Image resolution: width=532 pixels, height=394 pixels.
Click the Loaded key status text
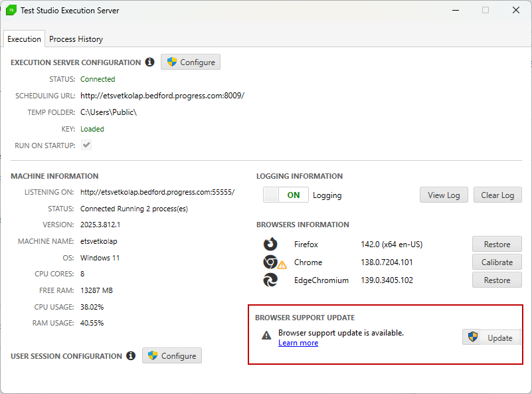[92, 129]
